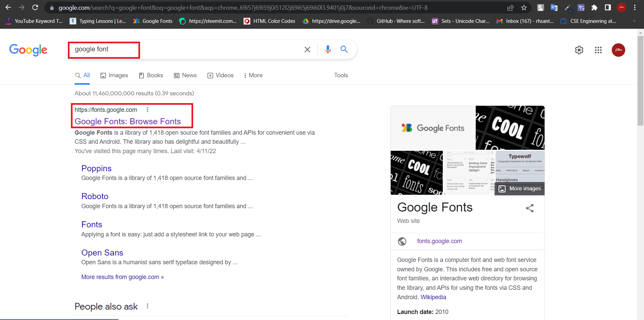This screenshot has width=644, height=320.
Task: Open the steemit.com bookmark
Action: (x=208, y=21)
